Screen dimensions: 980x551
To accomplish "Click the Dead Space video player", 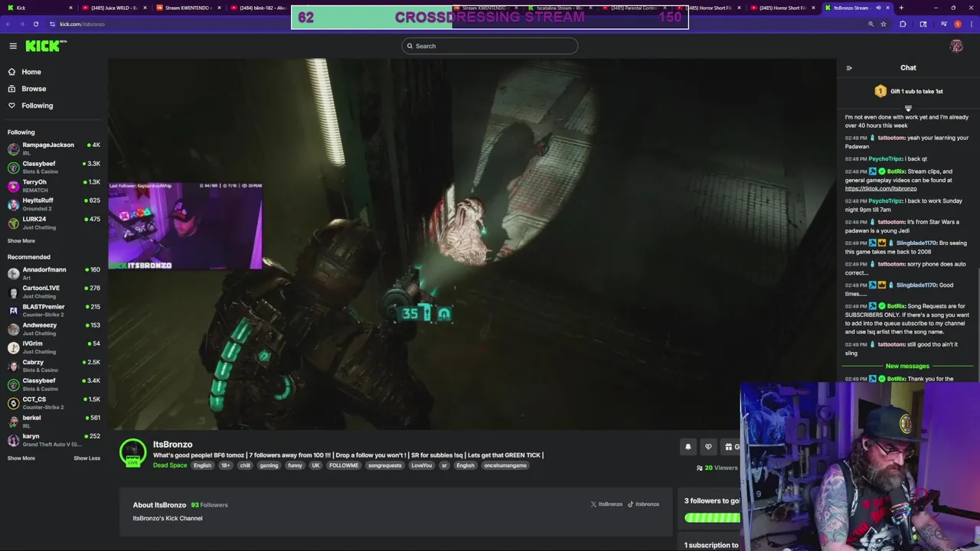I will pyautogui.click(x=472, y=243).
